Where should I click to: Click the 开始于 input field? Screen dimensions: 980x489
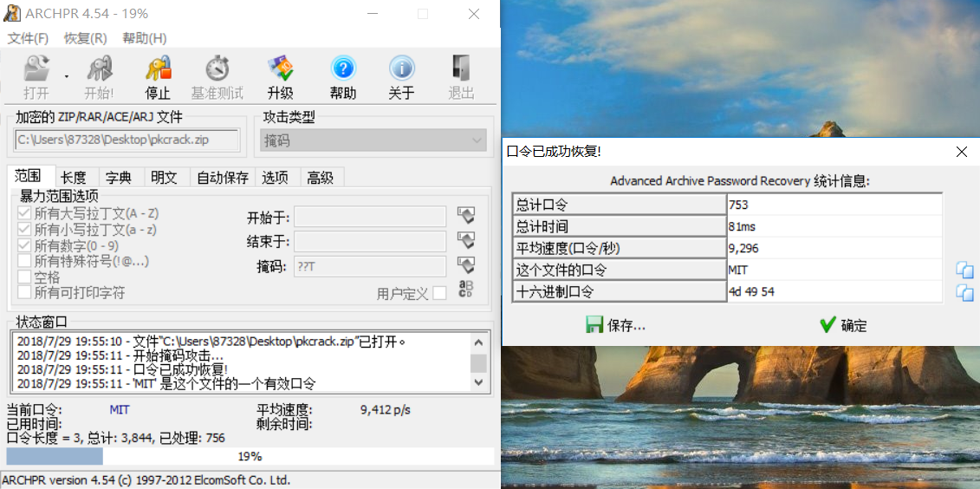click(370, 217)
